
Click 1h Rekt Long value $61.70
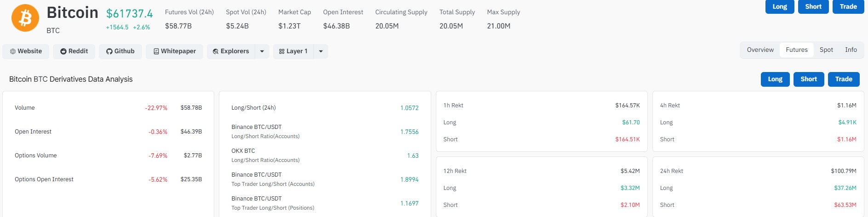631,122
